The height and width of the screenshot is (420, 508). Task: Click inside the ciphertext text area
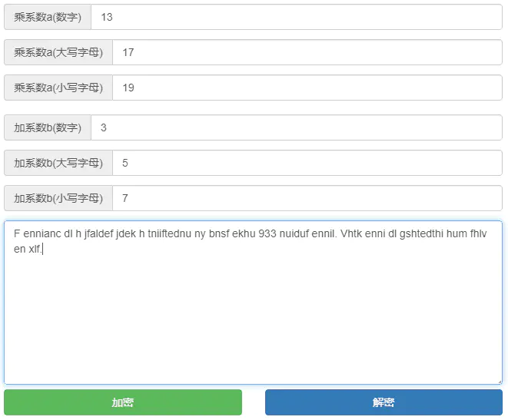[x=253, y=303]
